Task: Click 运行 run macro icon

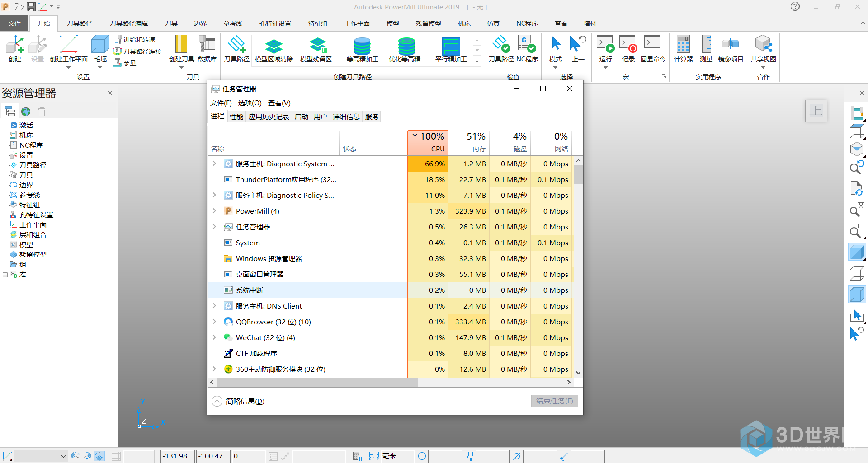Action: [605, 49]
